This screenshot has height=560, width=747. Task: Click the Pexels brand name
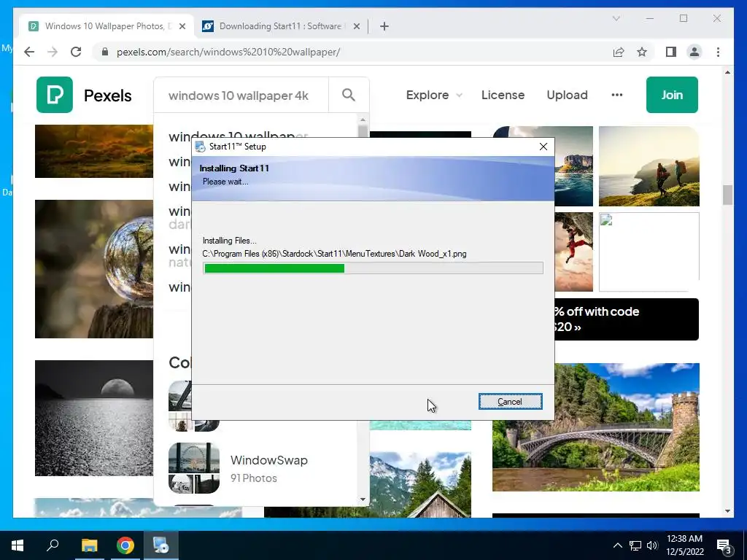(108, 96)
